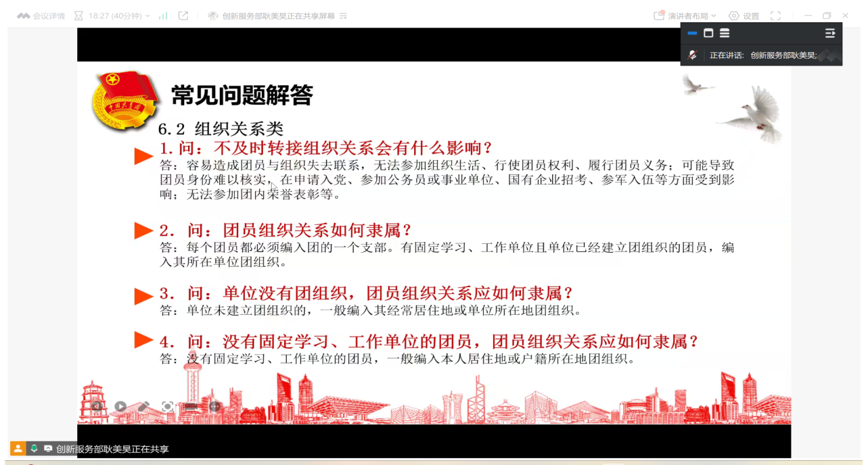Screen dimensions: 868x465
Task: Open the more options ellipsis in slideshow controls
Action: click(x=214, y=406)
